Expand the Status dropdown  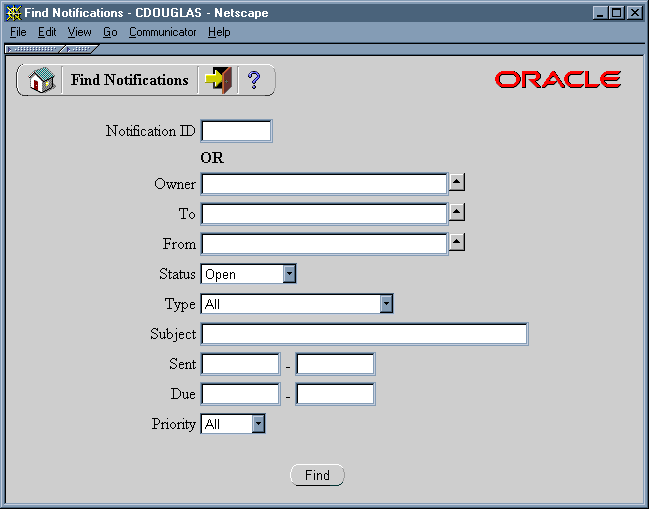pos(289,274)
